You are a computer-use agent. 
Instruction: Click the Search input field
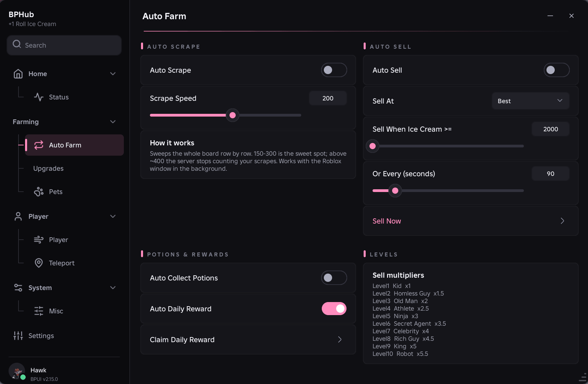coord(64,45)
